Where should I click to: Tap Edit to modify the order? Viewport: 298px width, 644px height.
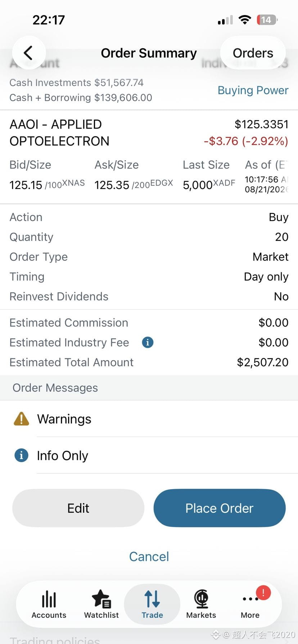click(78, 508)
